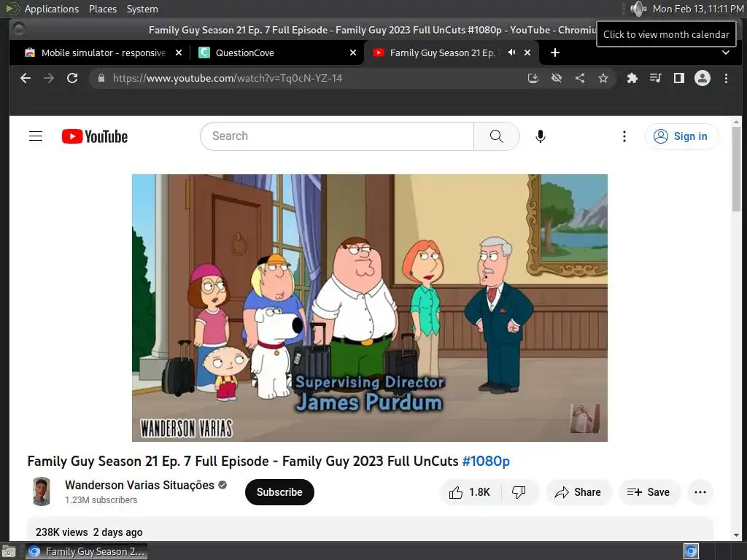The height and width of the screenshot is (560, 747).
Task: Close the Mobile simulator tab
Action: point(179,52)
